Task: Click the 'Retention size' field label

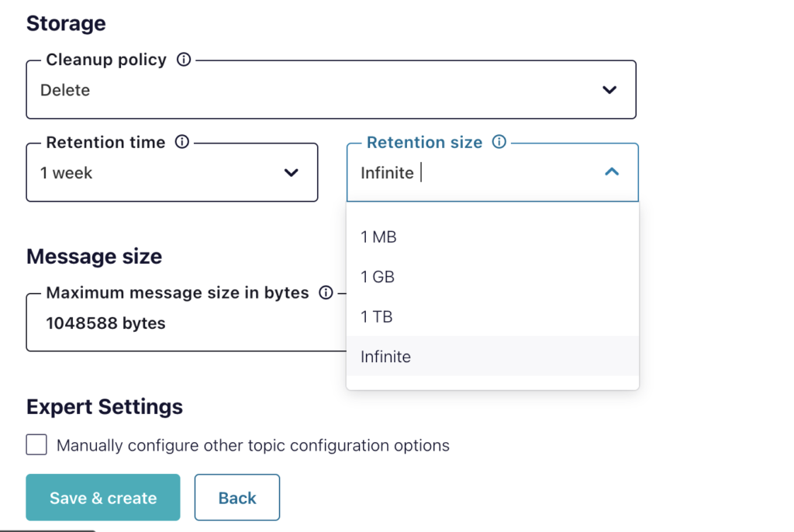Action: click(x=424, y=143)
